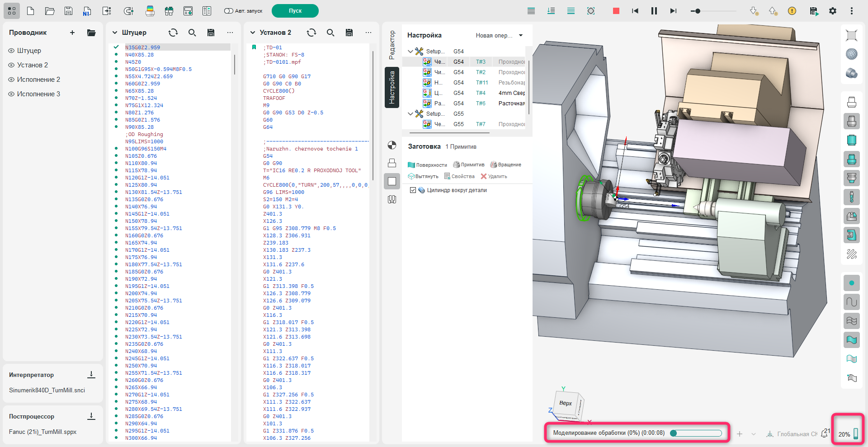
Task: Uncheck Цилиндр вокруг детали checkbox
Action: click(x=413, y=190)
